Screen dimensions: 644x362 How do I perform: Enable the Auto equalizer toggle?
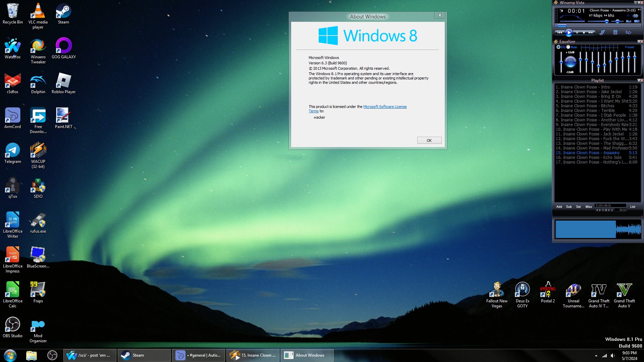(568, 47)
